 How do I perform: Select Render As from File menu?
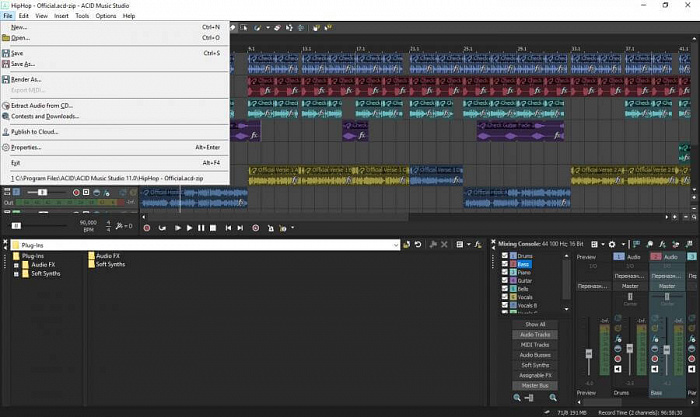[x=26, y=79]
